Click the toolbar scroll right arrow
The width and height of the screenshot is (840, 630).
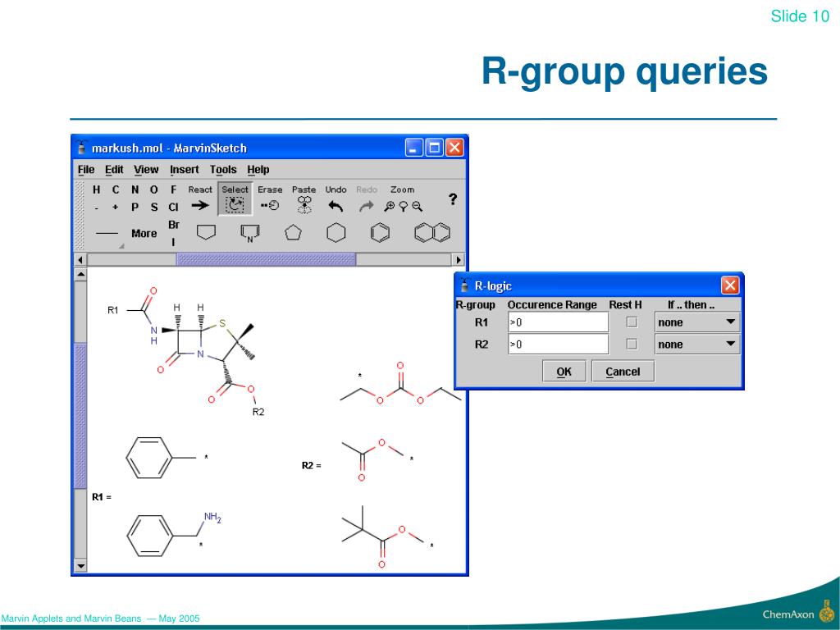(x=459, y=260)
